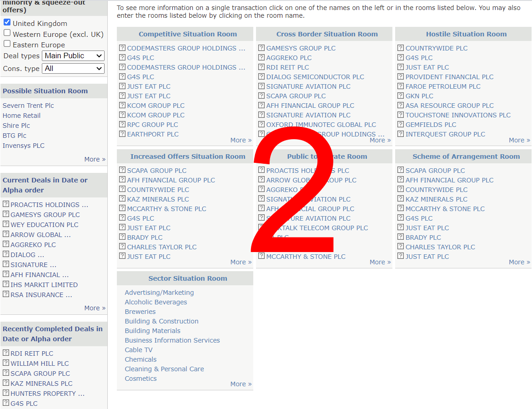Screen dimensions: 532x409
Task: Open the Deal types dropdown showing Main Public
Action: pos(73,56)
